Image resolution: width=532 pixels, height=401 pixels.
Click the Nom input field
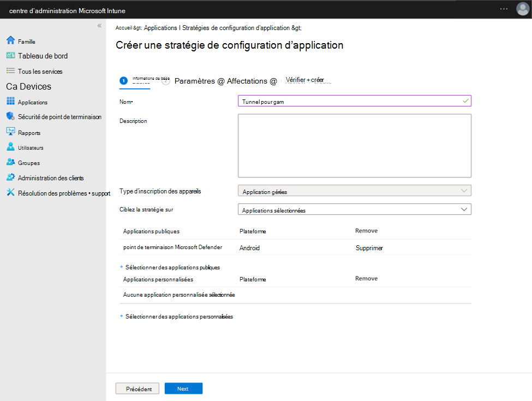[x=355, y=101]
